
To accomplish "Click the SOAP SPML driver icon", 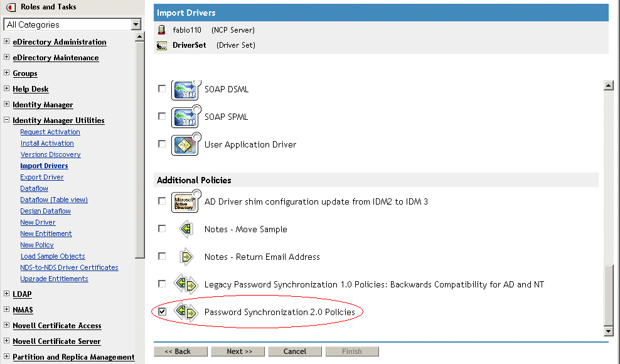I will [185, 117].
